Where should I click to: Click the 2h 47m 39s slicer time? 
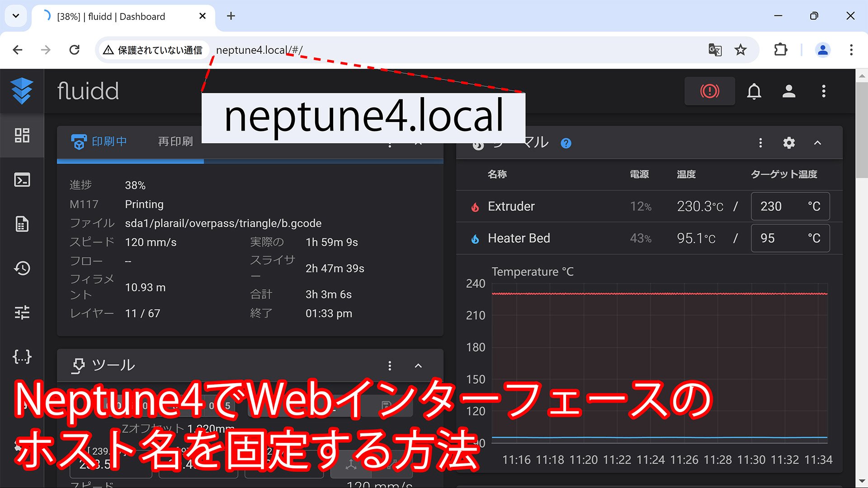tap(335, 268)
